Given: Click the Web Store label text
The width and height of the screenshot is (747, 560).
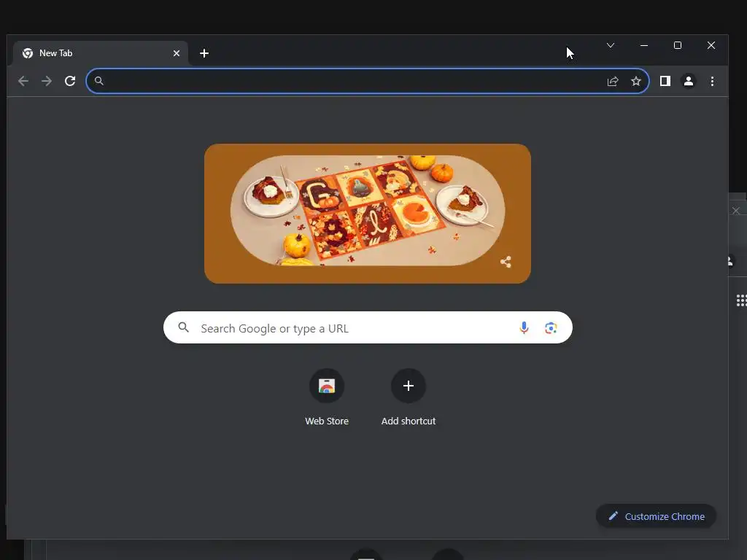Looking at the screenshot, I should click(327, 421).
